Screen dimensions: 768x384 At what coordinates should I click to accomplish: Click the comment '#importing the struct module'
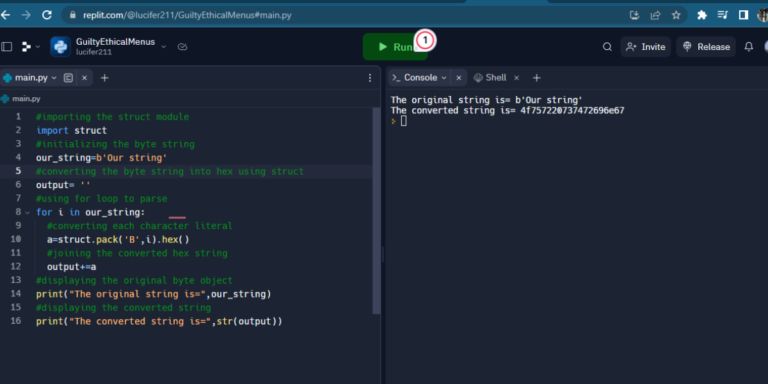click(x=112, y=117)
